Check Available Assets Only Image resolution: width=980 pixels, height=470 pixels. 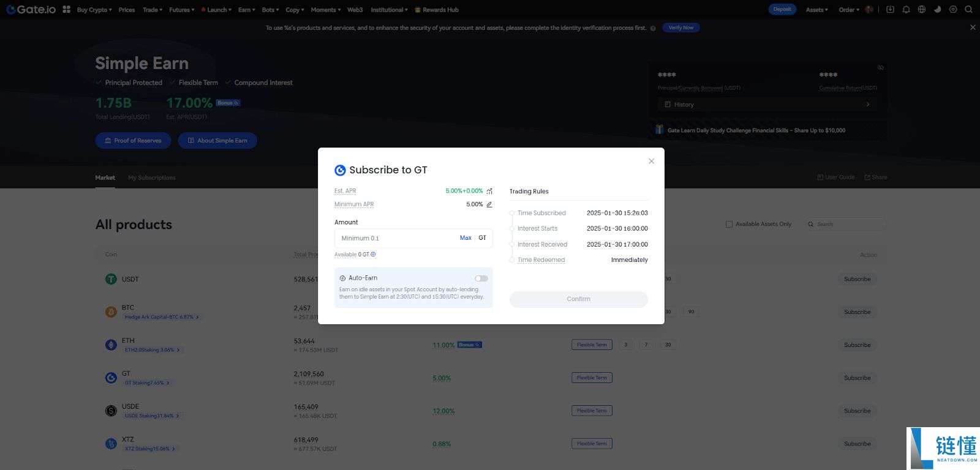(x=729, y=225)
